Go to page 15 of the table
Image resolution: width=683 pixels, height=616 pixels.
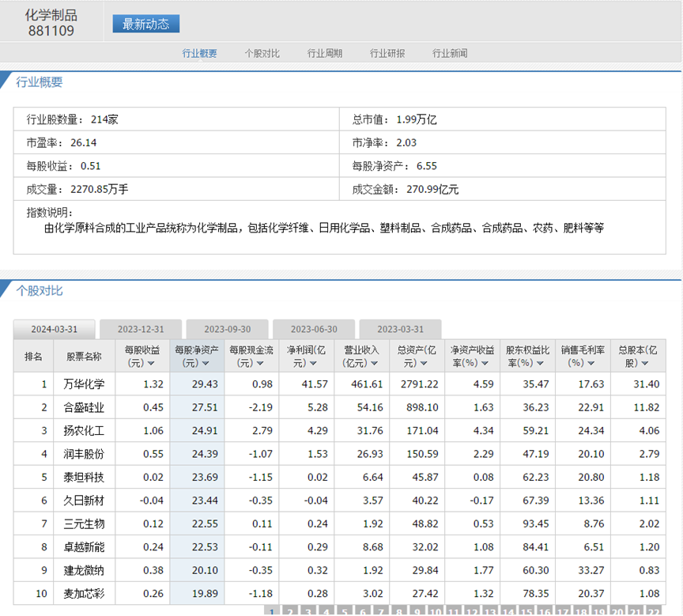tap(526, 610)
